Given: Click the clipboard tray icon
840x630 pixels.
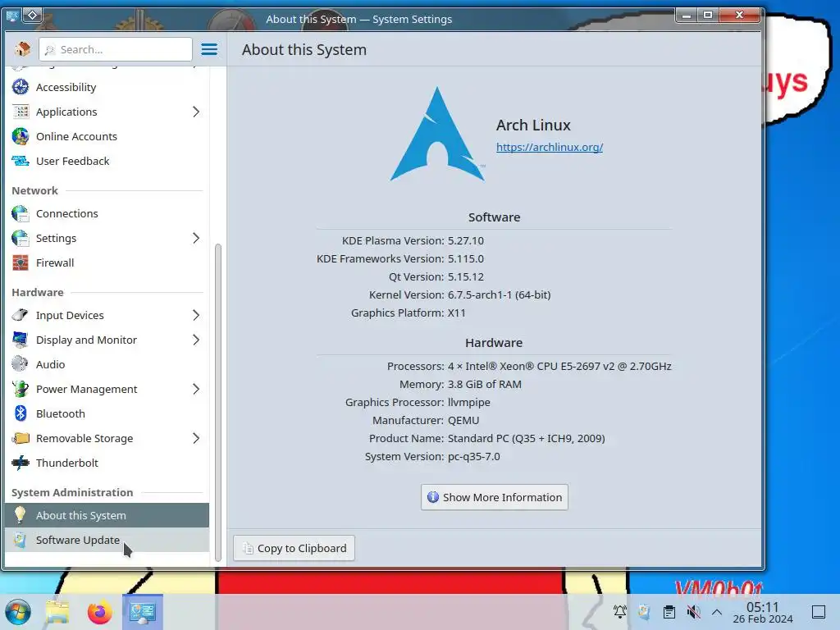Looking at the screenshot, I should click(669, 612).
